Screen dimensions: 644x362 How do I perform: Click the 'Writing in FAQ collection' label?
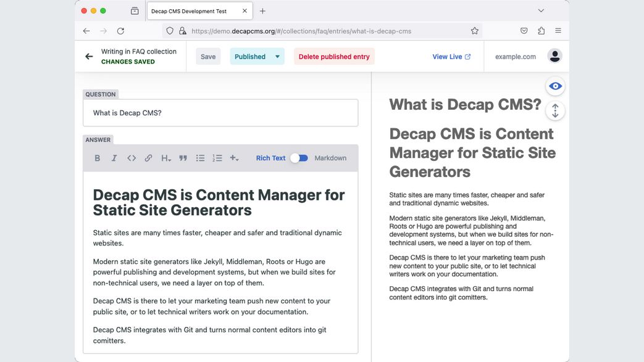[139, 51]
